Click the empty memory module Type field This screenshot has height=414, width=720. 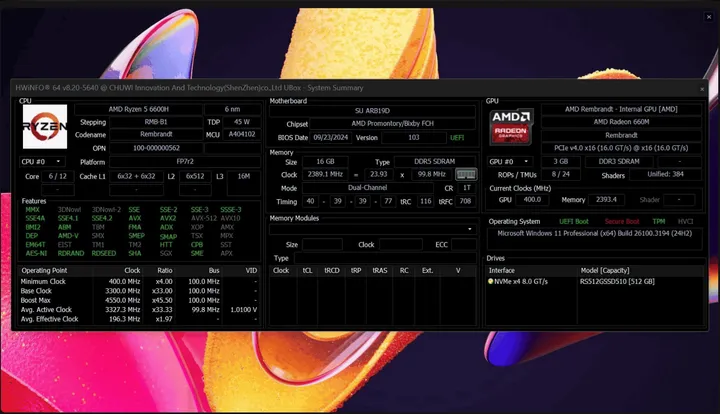coord(385,258)
